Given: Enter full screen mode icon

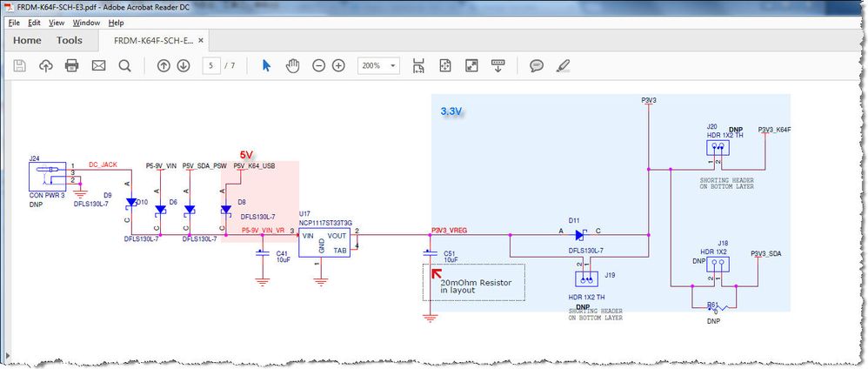Looking at the screenshot, I should pyautogui.click(x=471, y=66).
